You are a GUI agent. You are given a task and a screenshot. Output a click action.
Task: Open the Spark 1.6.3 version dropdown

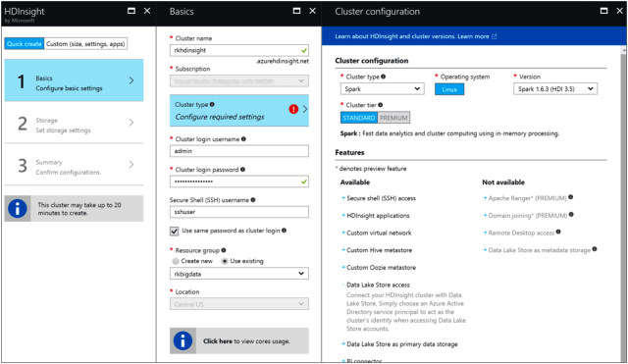[555, 89]
